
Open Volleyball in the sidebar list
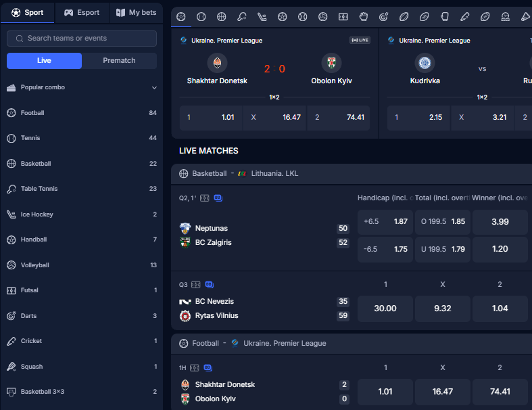82,265
